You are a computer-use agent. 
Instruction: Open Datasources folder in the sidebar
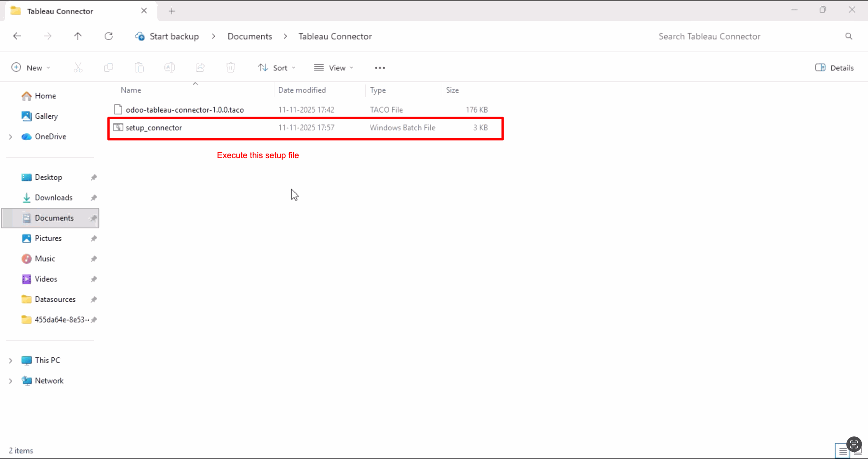point(55,300)
